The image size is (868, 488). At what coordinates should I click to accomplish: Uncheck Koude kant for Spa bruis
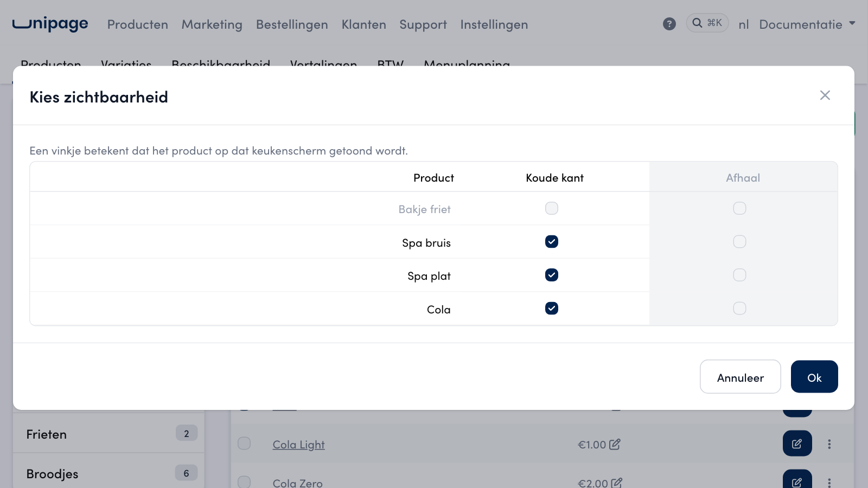coord(552,242)
